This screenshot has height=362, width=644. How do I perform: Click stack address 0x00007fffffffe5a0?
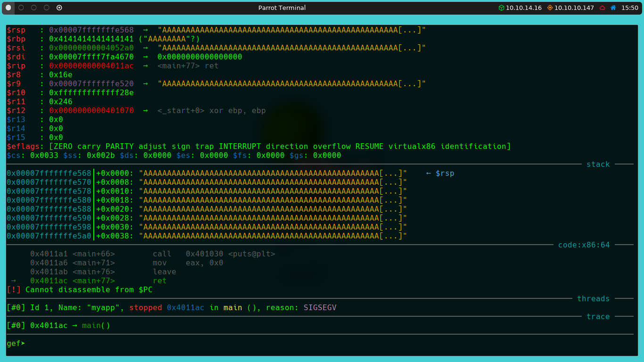click(x=49, y=236)
